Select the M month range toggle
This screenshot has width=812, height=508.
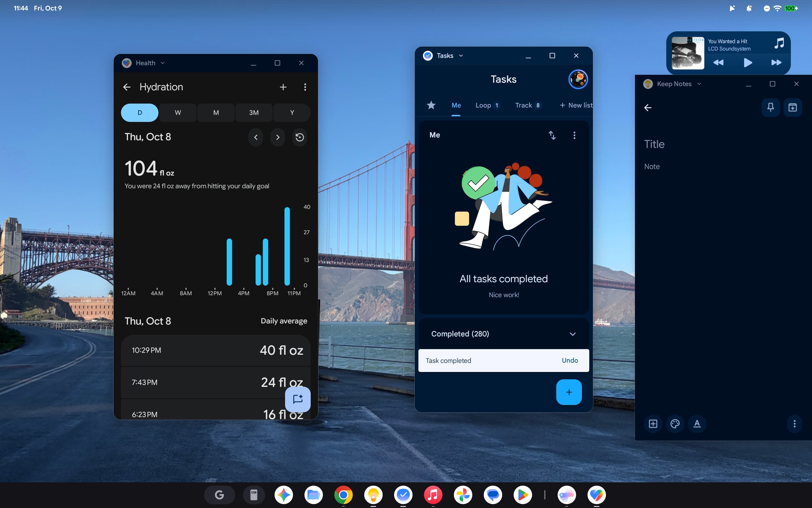pyautogui.click(x=216, y=113)
